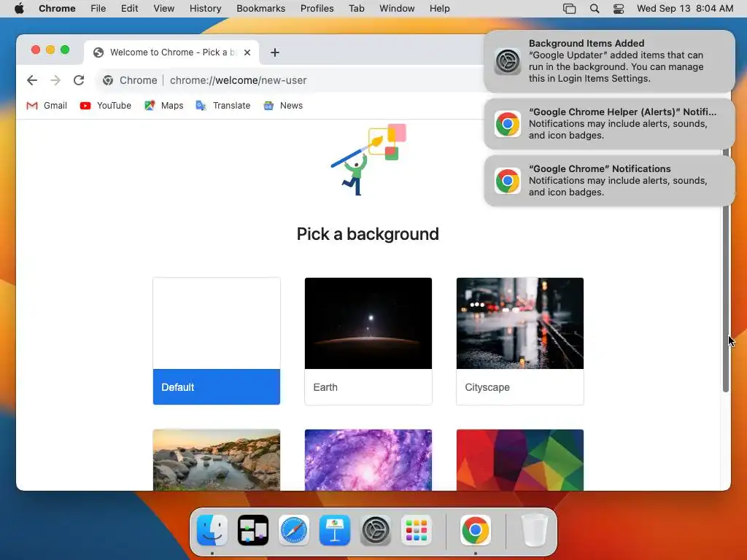Open the Tab menu
Viewport: 747px width, 560px height.
click(356, 9)
